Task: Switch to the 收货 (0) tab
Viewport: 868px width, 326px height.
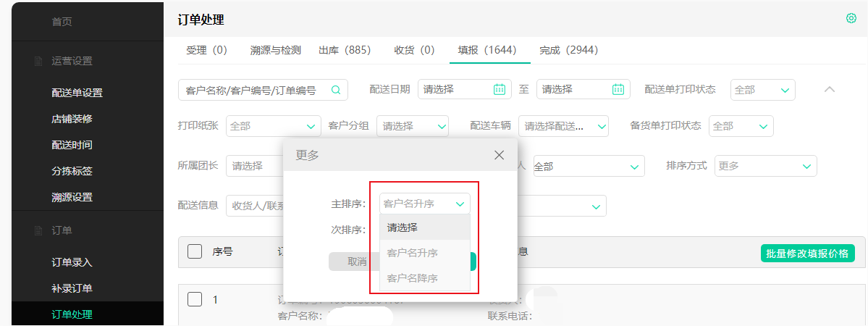Action: pyautogui.click(x=414, y=51)
